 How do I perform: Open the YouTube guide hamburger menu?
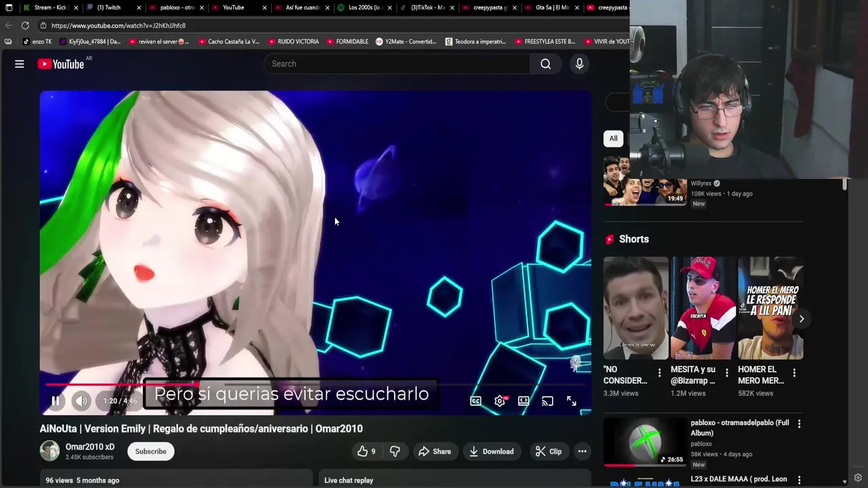(x=20, y=64)
